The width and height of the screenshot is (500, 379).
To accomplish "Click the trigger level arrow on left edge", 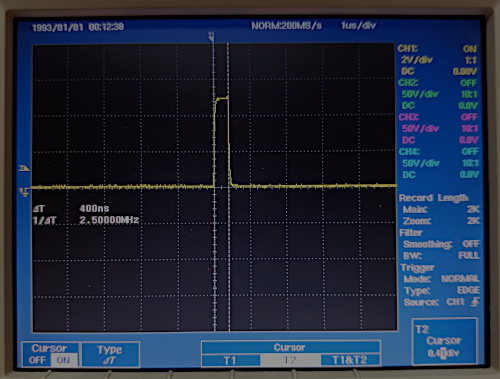I will 24,168.
